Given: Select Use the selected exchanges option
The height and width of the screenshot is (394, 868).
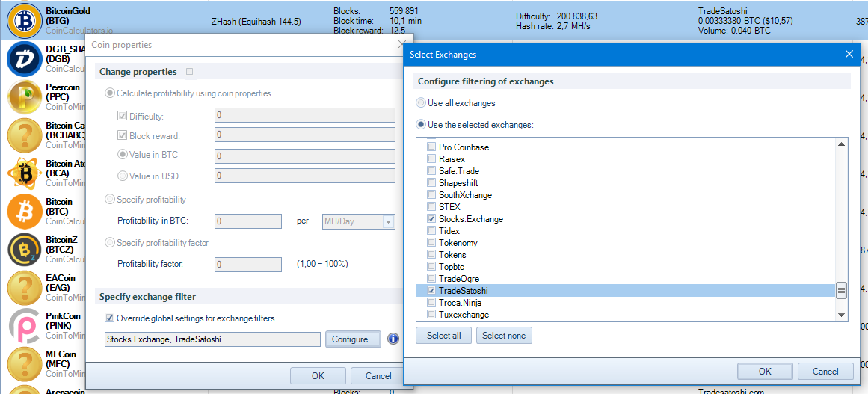Looking at the screenshot, I should point(421,125).
